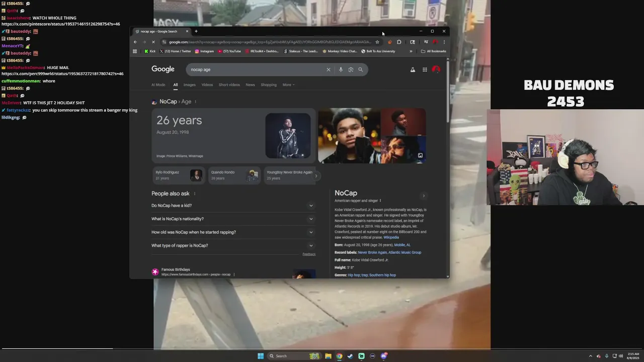Image resolution: width=644 pixels, height=362 pixels.
Task: Open Search Labs with the flask icon
Action: (x=413, y=69)
